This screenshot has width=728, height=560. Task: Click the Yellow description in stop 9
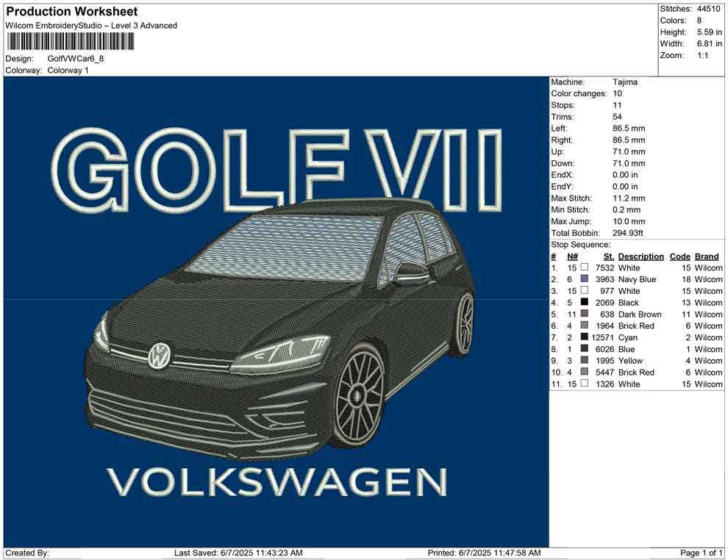click(630, 361)
